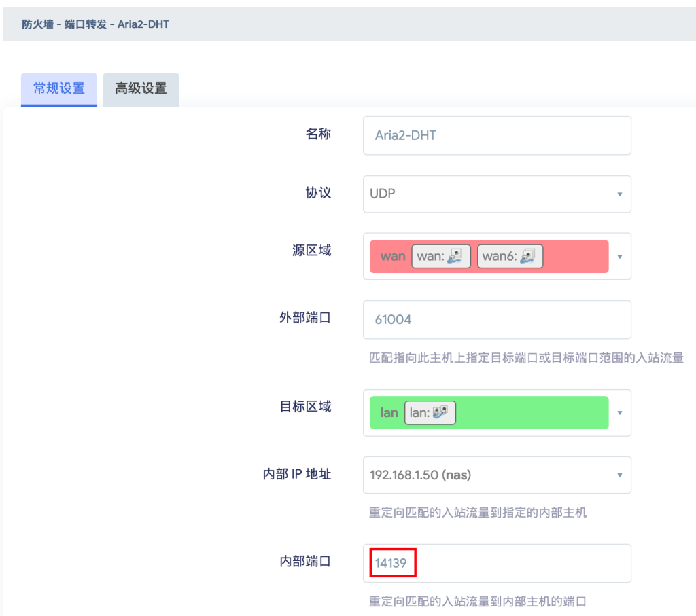The height and width of the screenshot is (616, 696).
Task: Click the green lan zone name
Action: pos(389,412)
